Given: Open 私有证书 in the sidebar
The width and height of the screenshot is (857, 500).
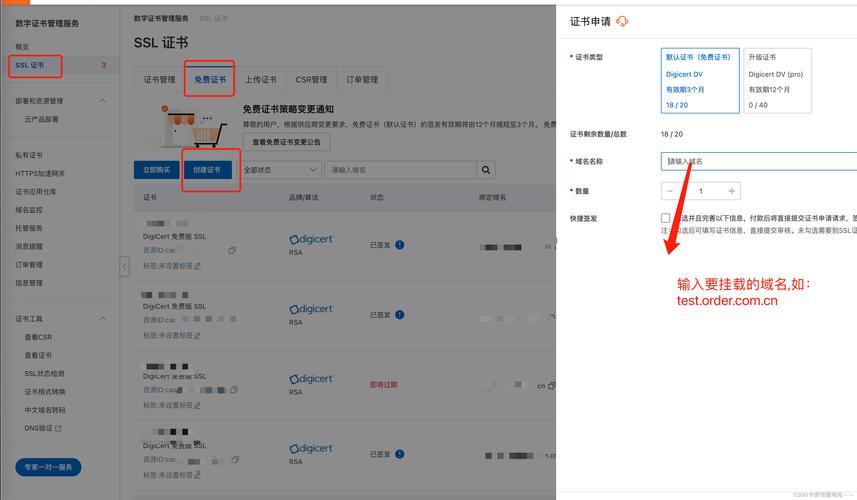Looking at the screenshot, I should coord(29,155).
